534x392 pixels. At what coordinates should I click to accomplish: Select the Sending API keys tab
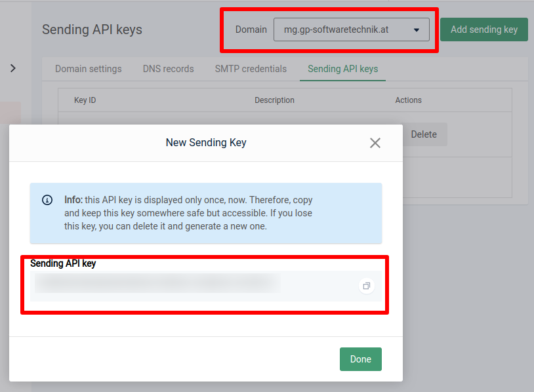pyautogui.click(x=342, y=69)
